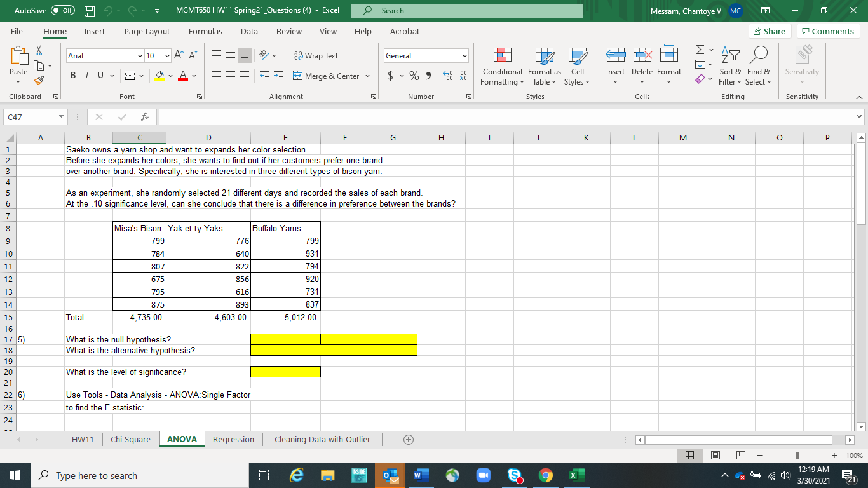Click the Wrap Text button
This screenshot has width=868, height=488.
316,56
